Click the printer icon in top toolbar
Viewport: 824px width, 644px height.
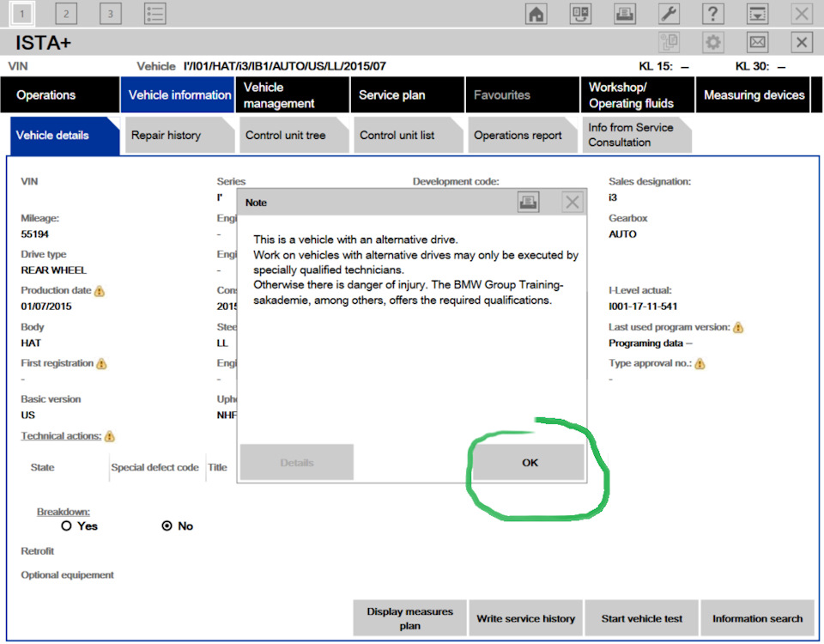point(624,14)
